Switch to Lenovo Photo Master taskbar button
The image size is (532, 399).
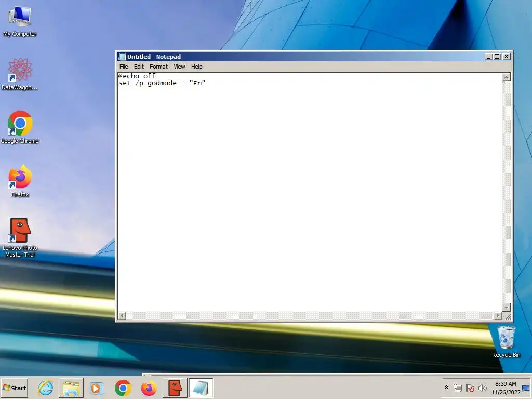pos(175,388)
